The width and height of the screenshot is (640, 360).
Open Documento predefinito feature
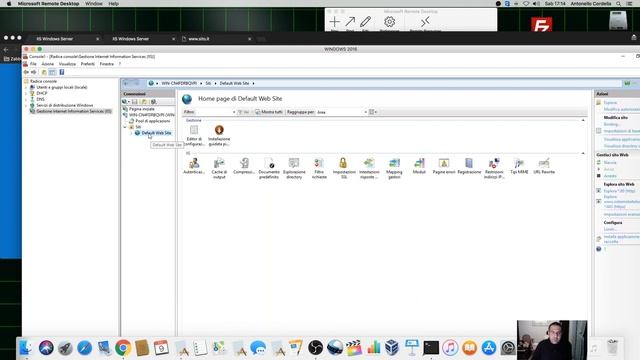click(269, 168)
